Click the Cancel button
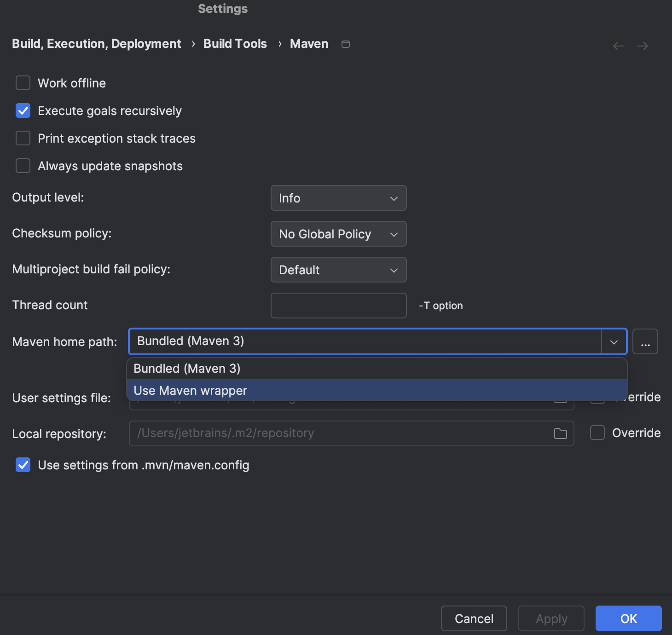The width and height of the screenshot is (672, 635). click(x=474, y=618)
